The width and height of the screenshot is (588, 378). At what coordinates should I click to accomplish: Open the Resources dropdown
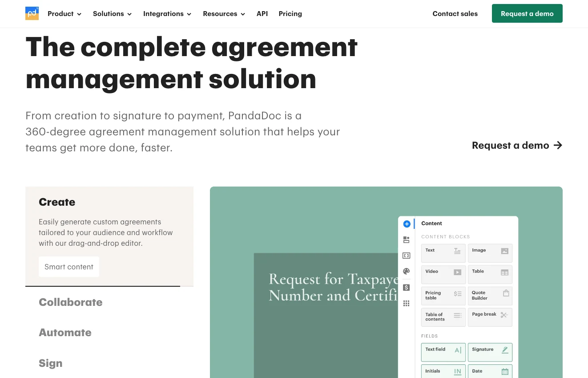tap(224, 14)
